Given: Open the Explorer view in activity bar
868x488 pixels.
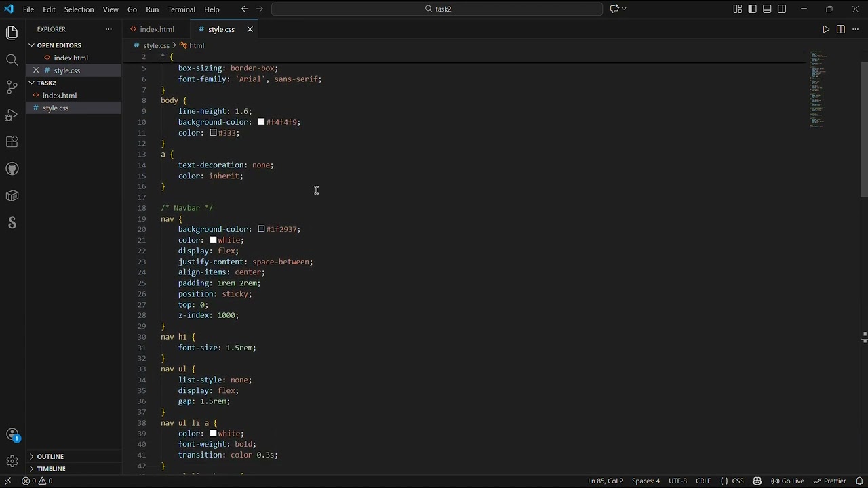Looking at the screenshot, I should point(12,33).
